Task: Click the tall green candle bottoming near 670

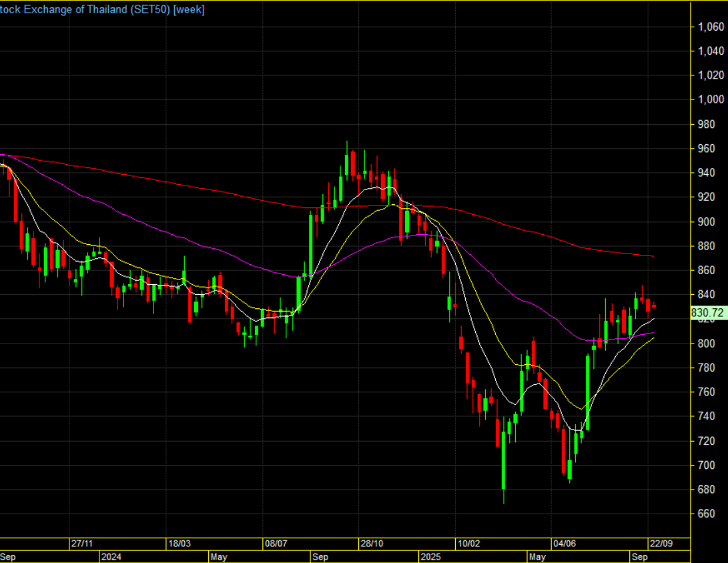Action: point(503,460)
